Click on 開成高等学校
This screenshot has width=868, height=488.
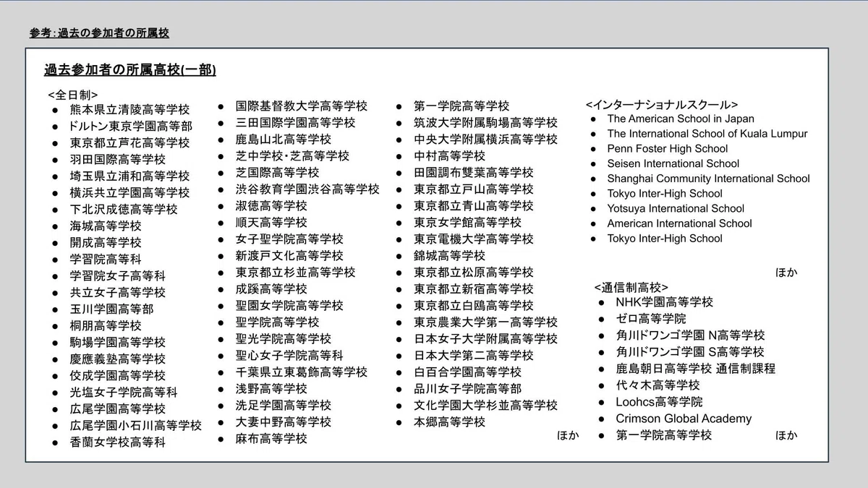click(x=106, y=243)
